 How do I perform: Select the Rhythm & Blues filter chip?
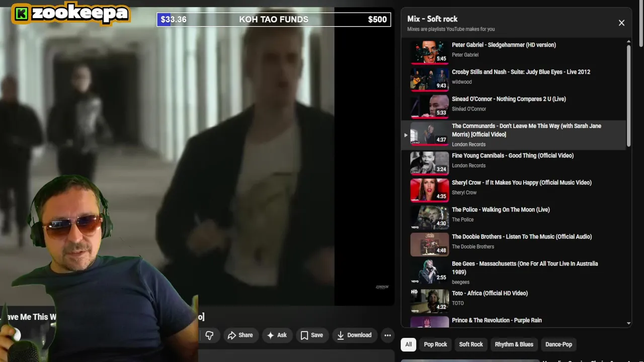pos(514,344)
